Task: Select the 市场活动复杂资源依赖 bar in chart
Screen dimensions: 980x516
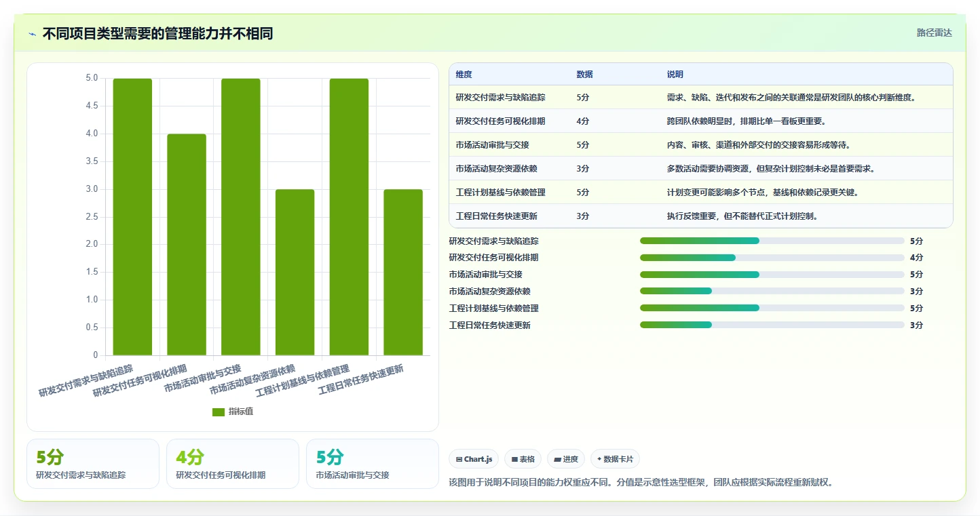Action: (x=295, y=273)
